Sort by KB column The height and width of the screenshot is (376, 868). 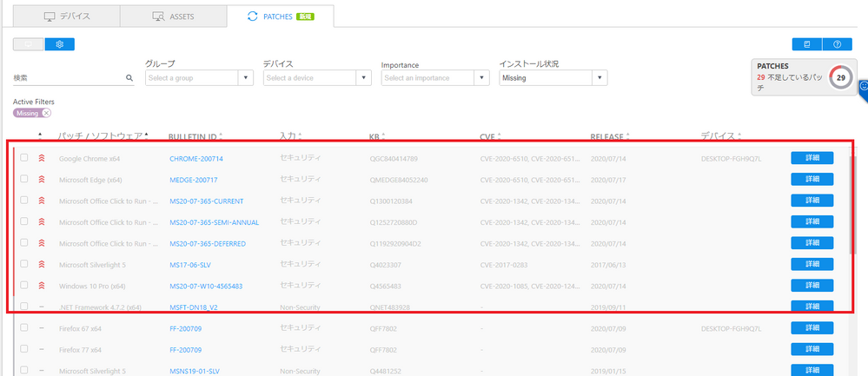[x=377, y=136]
